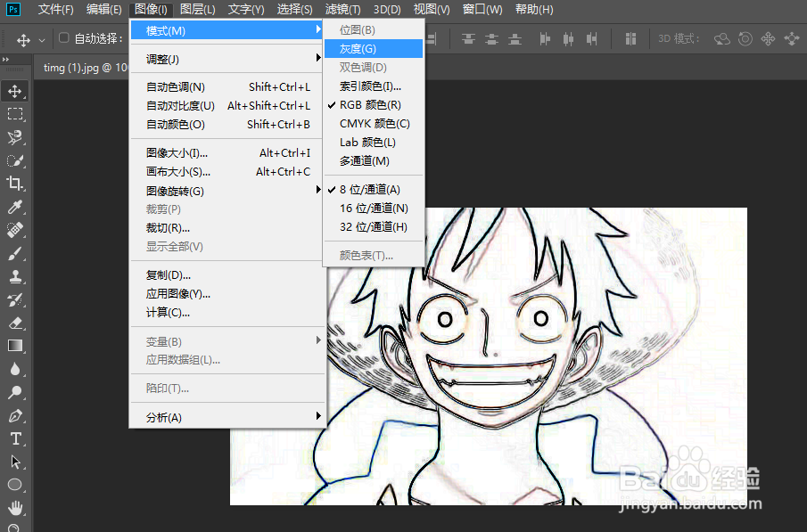Click 画布大小(S)... menu entry

tap(227, 171)
